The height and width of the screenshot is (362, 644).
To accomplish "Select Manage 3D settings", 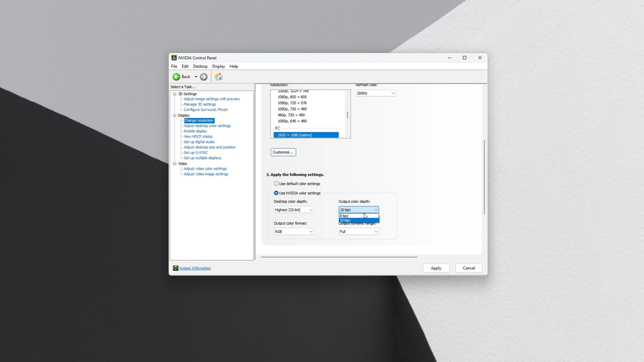I will [200, 104].
